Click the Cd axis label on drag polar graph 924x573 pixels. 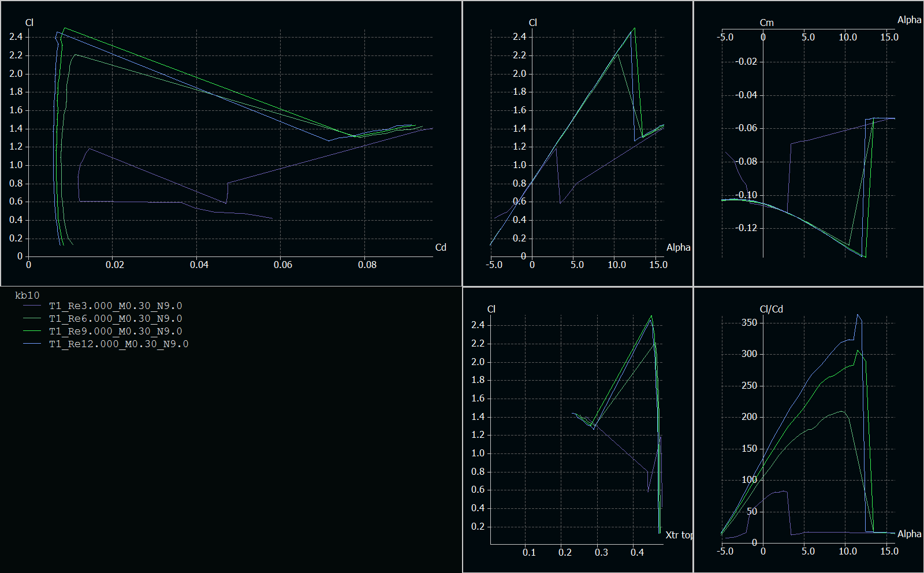tap(441, 247)
